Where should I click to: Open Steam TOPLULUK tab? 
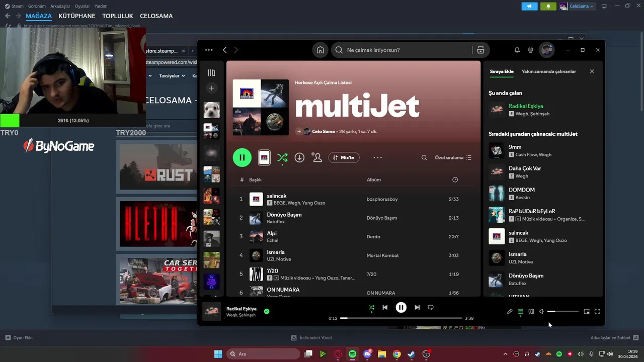117,16
